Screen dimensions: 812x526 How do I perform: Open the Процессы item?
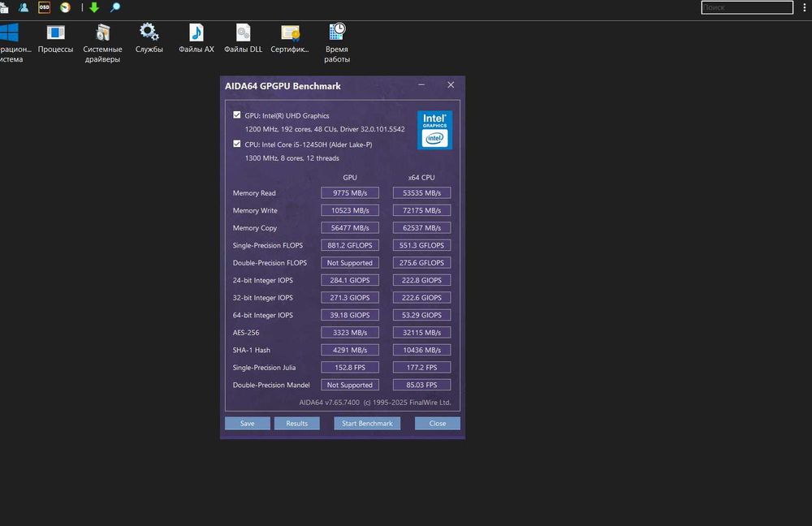click(x=55, y=39)
